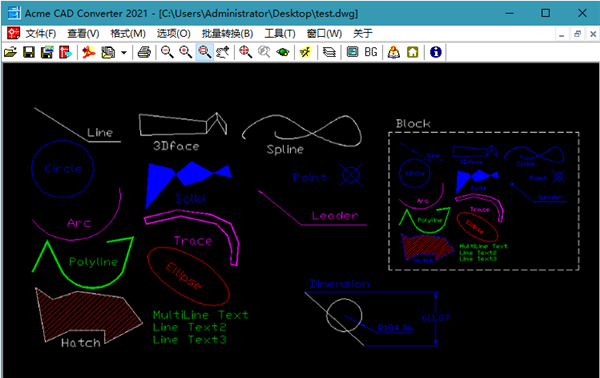
Task: Click the 'Line Text3' green text in the main drawing
Action: (x=189, y=339)
